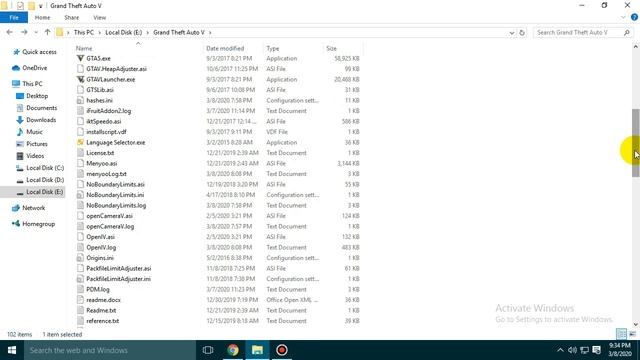Refresh the current folder view
Image resolution: width=640 pixels, height=360 pixels.
pos(522,32)
